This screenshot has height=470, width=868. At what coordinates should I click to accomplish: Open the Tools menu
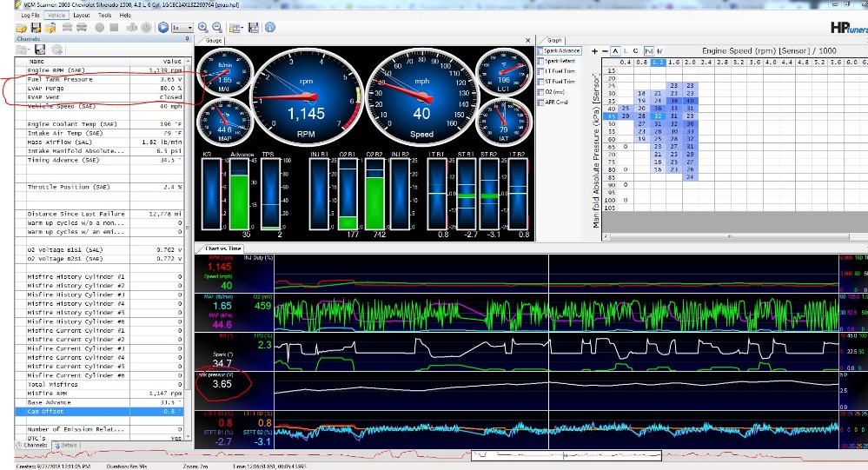click(x=104, y=16)
